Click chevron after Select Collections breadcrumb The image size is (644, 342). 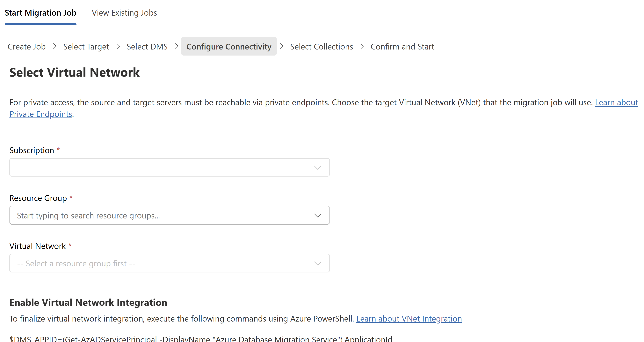[x=362, y=46]
